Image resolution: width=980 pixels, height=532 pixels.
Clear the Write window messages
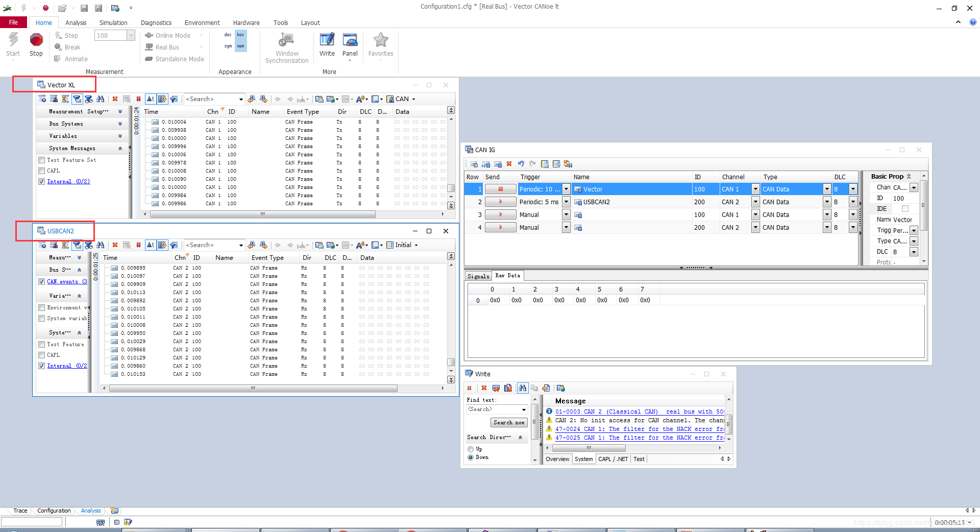484,388
